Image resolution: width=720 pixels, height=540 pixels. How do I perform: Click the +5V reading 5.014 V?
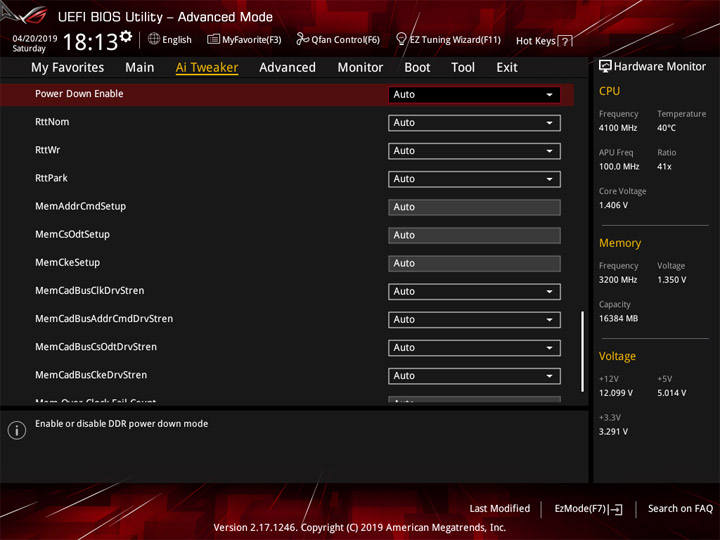coord(671,393)
